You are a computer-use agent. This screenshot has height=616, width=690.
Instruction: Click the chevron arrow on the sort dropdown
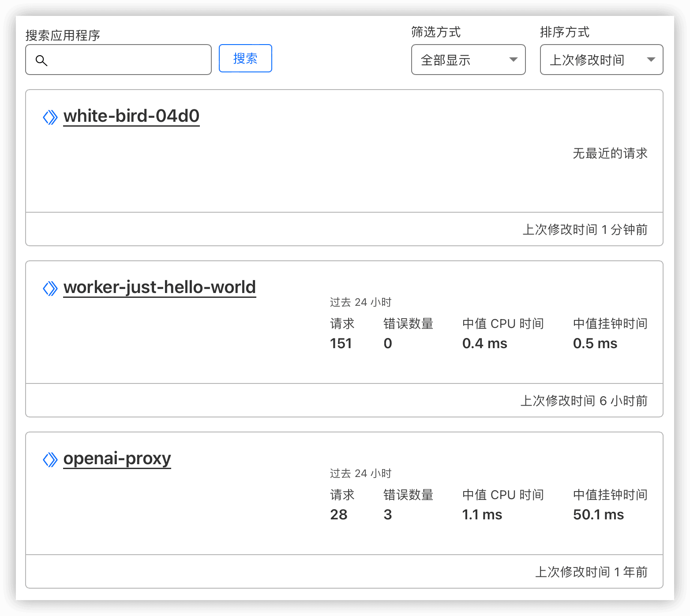652,60
